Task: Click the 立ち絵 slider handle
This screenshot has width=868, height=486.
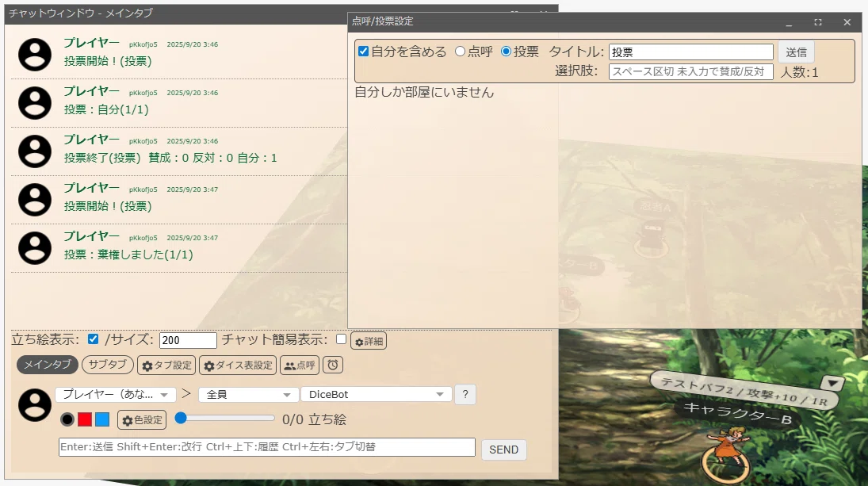Action: 181,419
